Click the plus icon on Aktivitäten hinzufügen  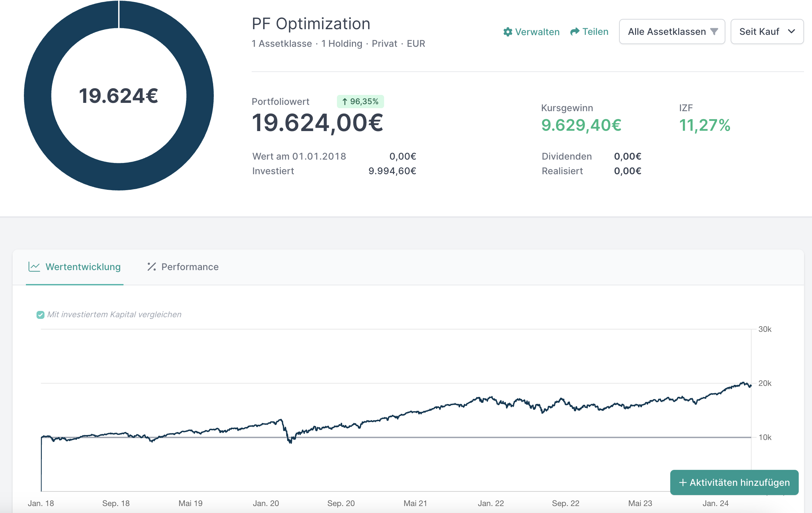tap(683, 482)
